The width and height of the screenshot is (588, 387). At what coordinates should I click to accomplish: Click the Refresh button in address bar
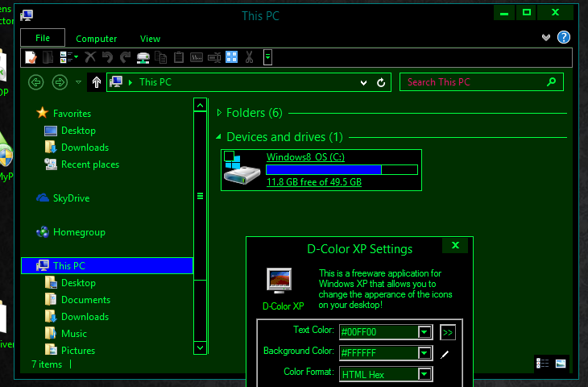[x=381, y=82]
